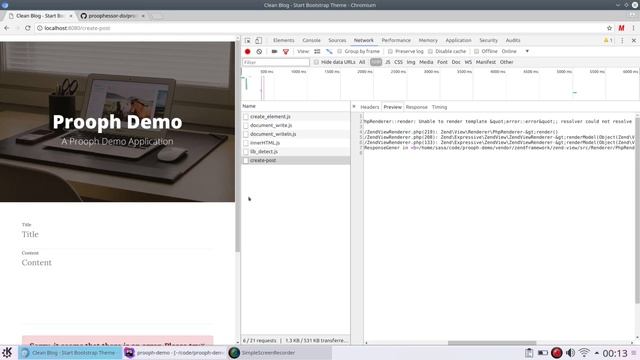Enable Preserve log checkbox
This screenshot has width=640, height=360.
pyautogui.click(x=390, y=51)
